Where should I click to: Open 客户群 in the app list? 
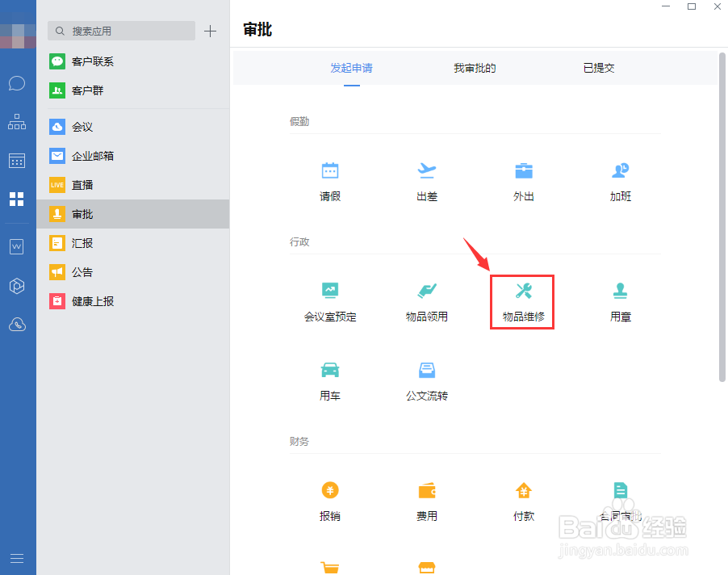pos(133,90)
